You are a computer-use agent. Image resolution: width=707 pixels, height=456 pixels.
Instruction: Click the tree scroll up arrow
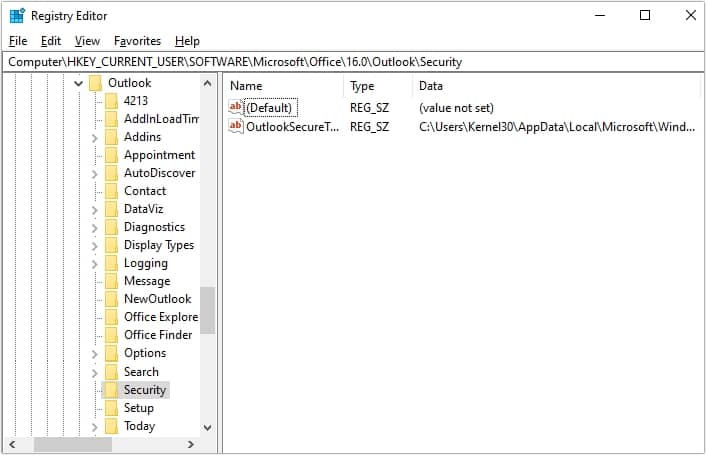coord(207,83)
